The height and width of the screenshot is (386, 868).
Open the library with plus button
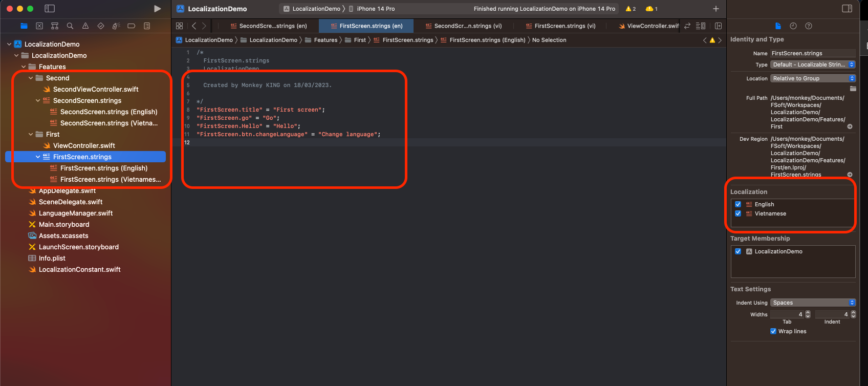coord(716,9)
